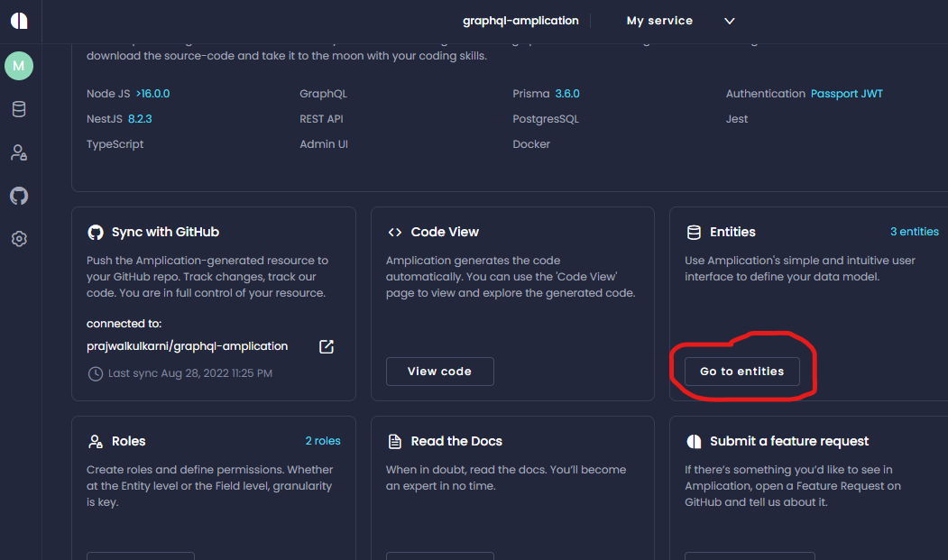Open GitHub sync from the sidebar icon
The height and width of the screenshot is (560, 948).
(19, 196)
